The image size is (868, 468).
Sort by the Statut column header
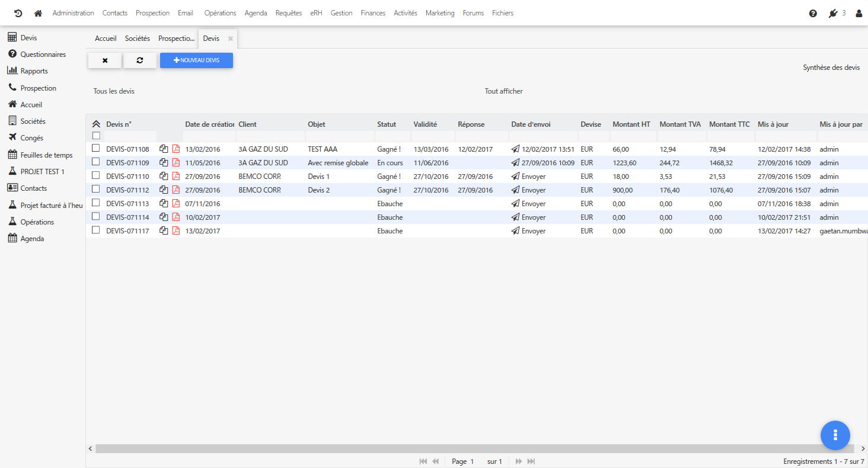pyautogui.click(x=387, y=124)
